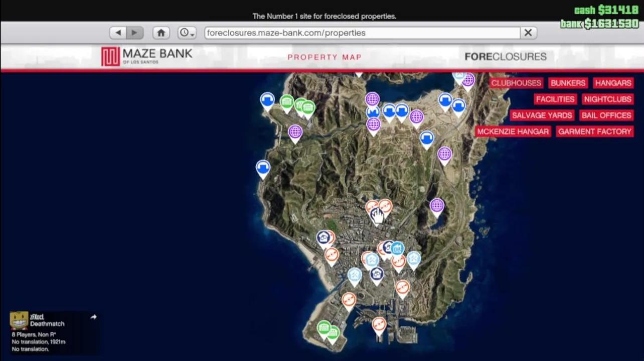Toggle the CLUBHOUSES map filter
This screenshot has width=644, height=361.
pyautogui.click(x=516, y=83)
